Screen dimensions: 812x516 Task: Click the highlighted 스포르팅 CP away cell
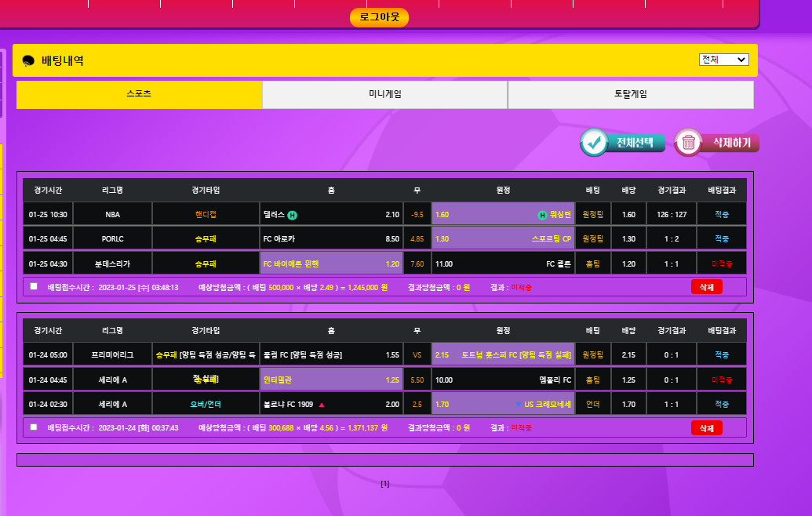[x=503, y=239]
